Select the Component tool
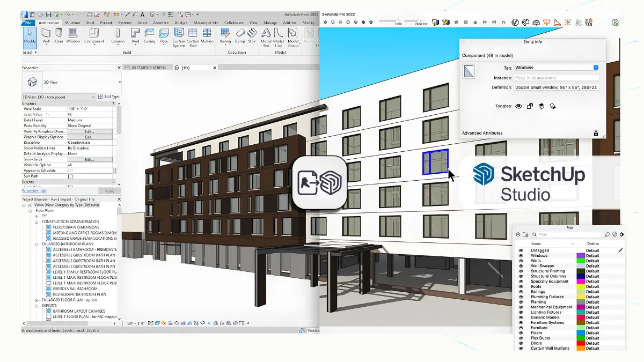The width and height of the screenshot is (644, 362). point(94,35)
